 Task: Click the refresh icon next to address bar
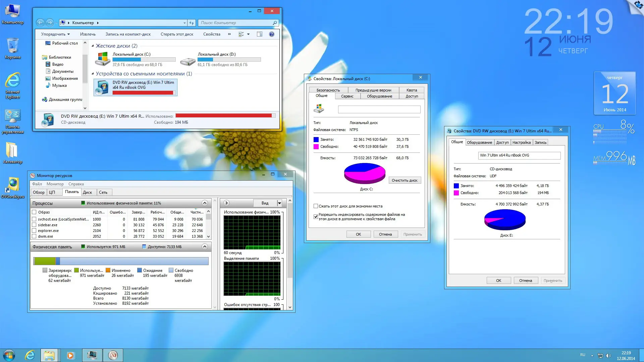click(x=192, y=23)
